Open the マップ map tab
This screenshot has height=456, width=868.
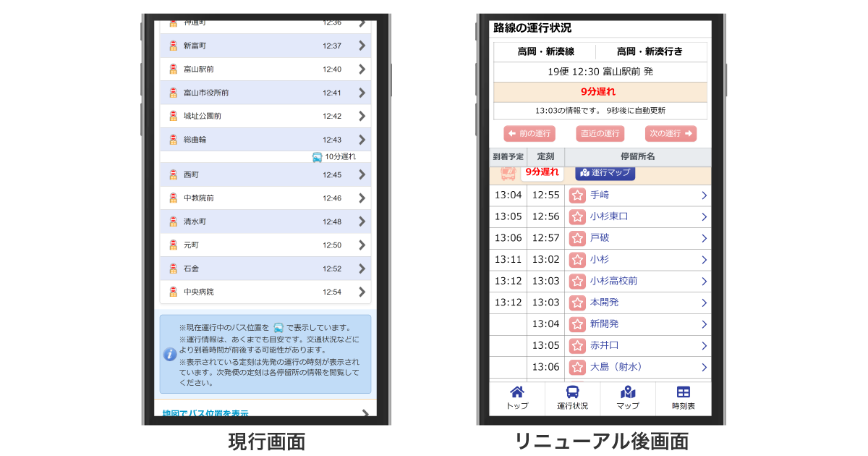tap(628, 398)
